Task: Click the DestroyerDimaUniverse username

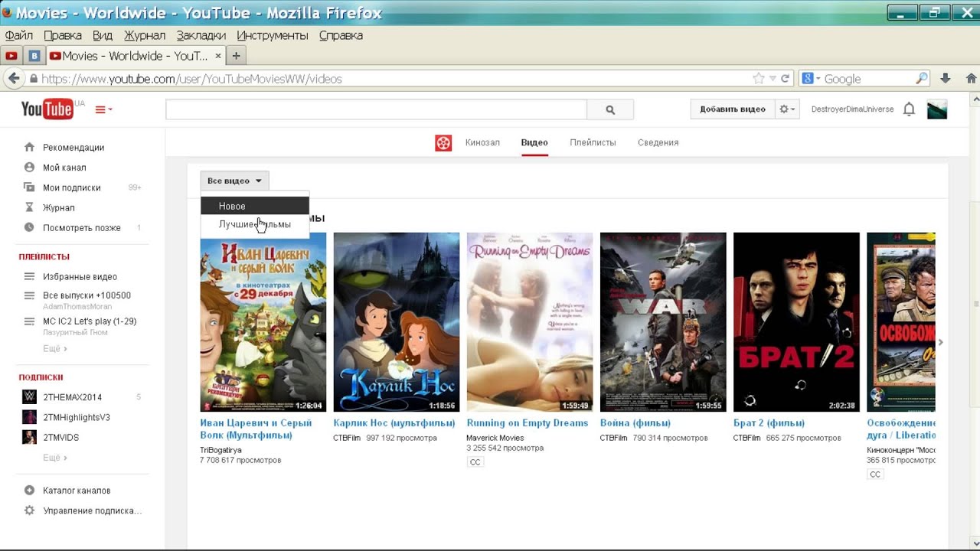Action: tap(852, 109)
